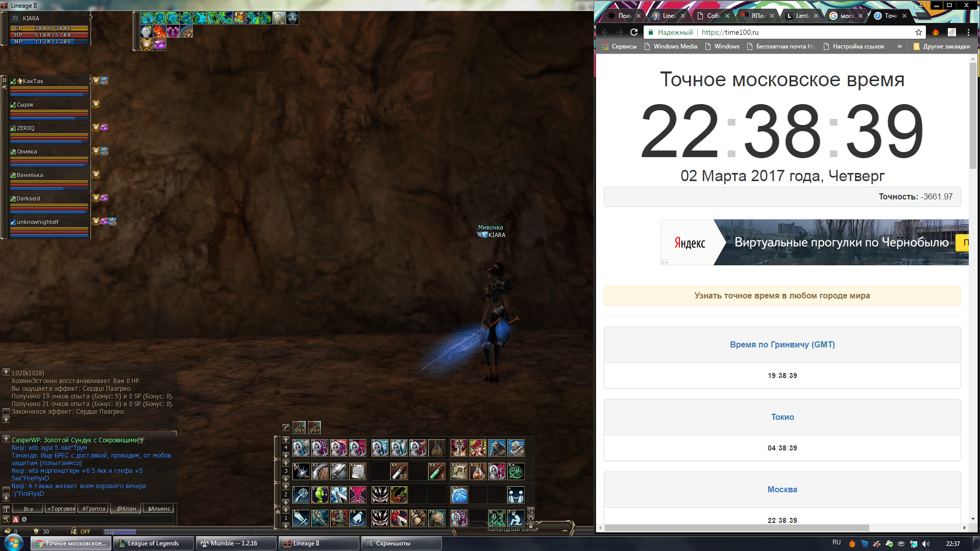980x551 pixels.
Task: Open the Lenta browser tab
Action: click(x=801, y=16)
